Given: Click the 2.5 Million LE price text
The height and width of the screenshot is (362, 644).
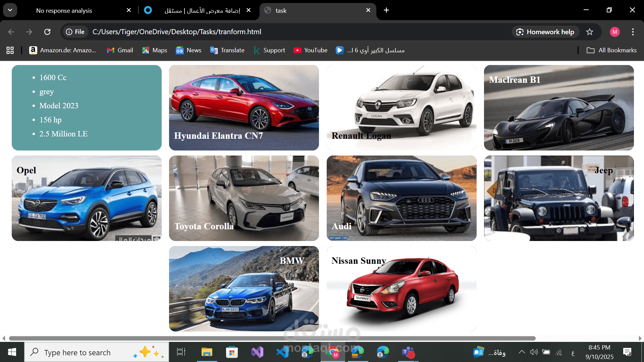Looking at the screenshot, I should [x=63, y=134].
